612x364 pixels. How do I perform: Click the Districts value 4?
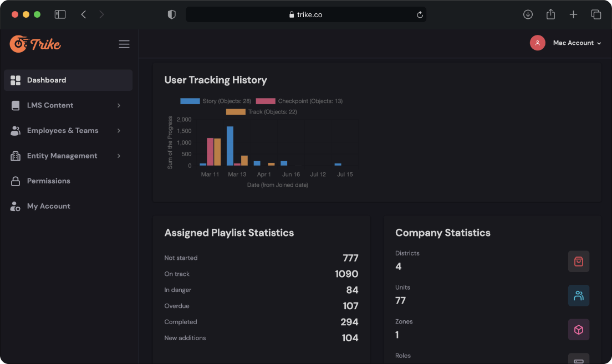click(x=398, y=266)
